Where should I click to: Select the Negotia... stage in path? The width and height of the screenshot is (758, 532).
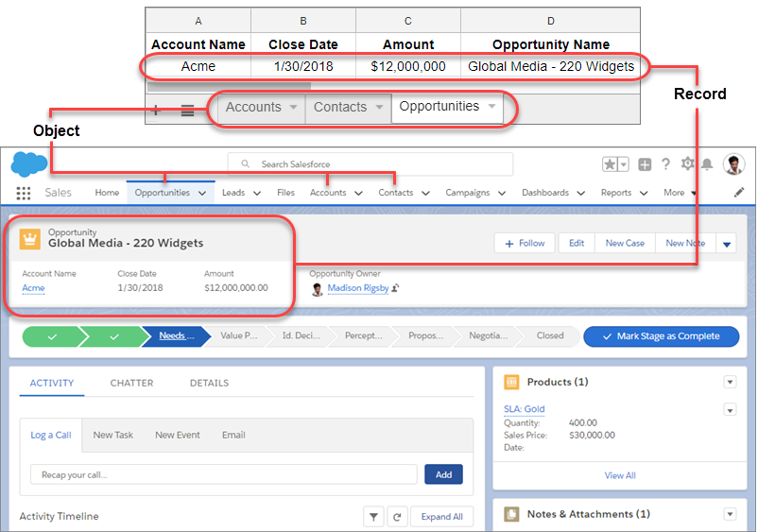(489, 335)
